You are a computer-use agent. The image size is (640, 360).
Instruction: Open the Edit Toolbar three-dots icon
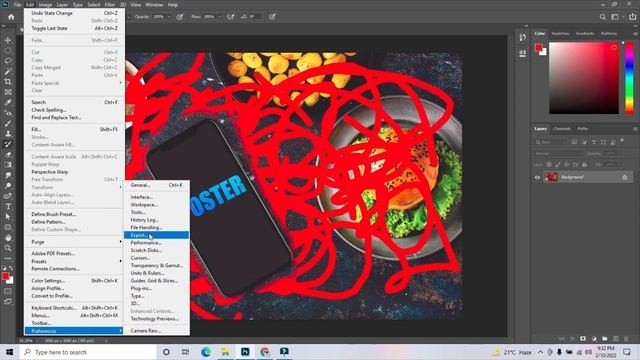pyautogui.click(x=8, y=258)
